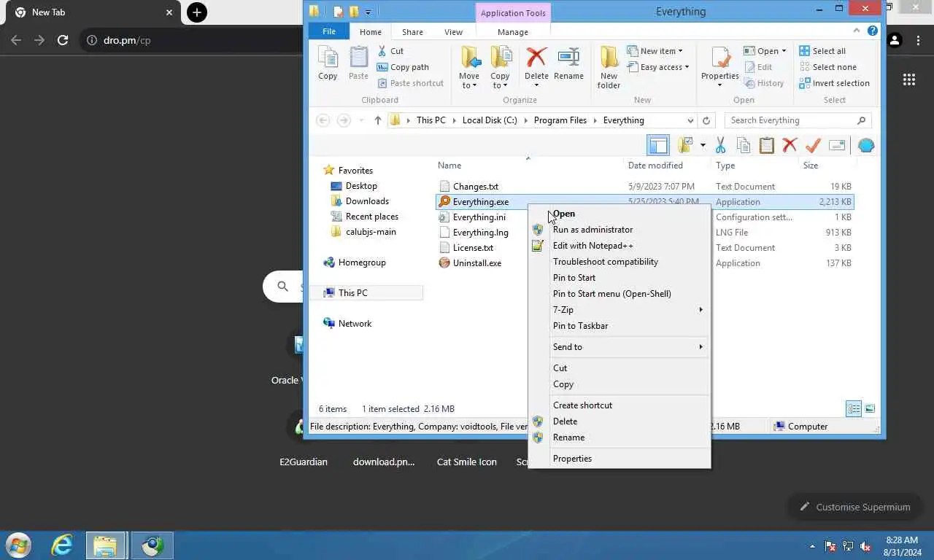Switch to the View ribbon tab
Viewport: 934px width, 560px height.
[x=453, y=32]
